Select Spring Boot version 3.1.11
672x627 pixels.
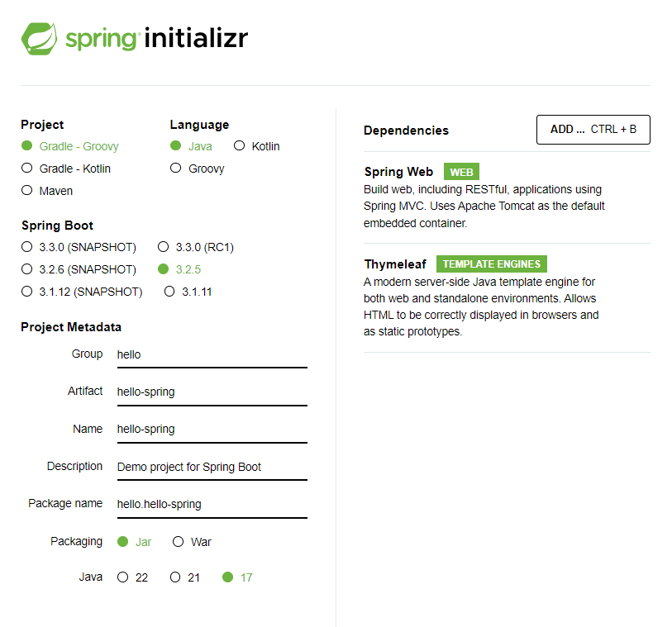tap(188, 292)
